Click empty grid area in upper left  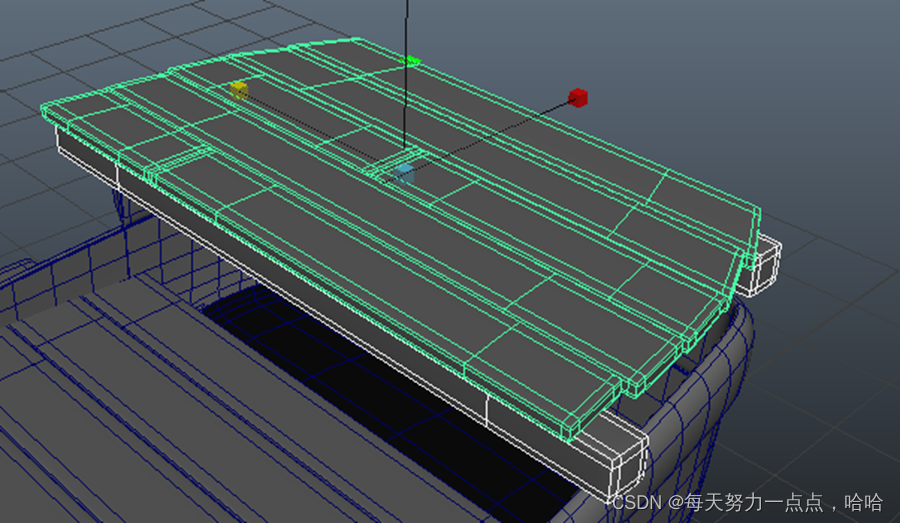pos(80,40)
